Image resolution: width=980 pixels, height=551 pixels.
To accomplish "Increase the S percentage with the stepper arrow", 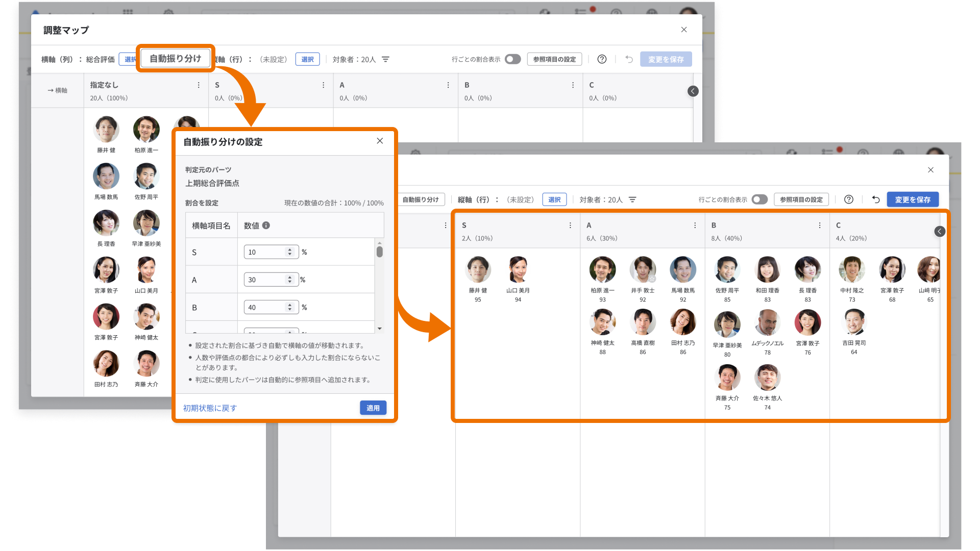I will (289, 249).
